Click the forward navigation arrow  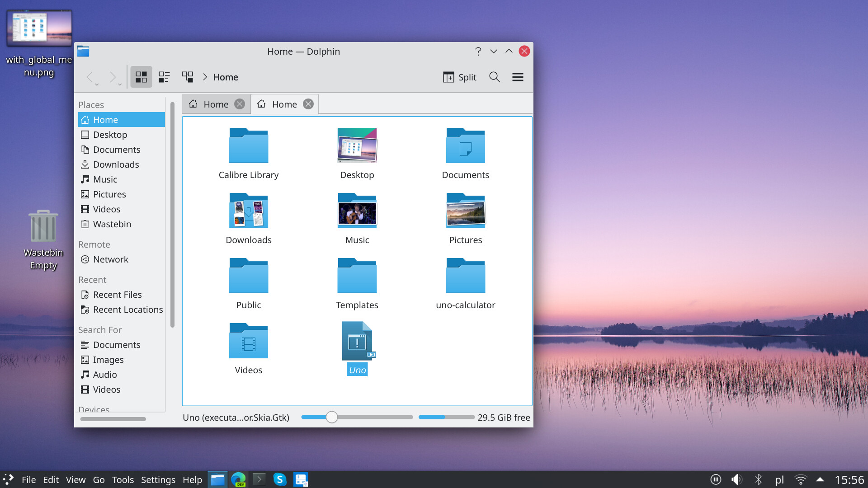112,76
